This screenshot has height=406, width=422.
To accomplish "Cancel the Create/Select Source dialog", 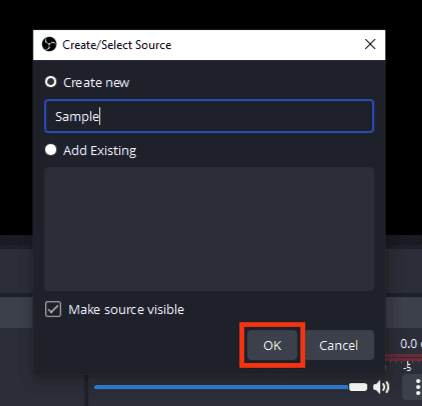I will coord(339,345).
